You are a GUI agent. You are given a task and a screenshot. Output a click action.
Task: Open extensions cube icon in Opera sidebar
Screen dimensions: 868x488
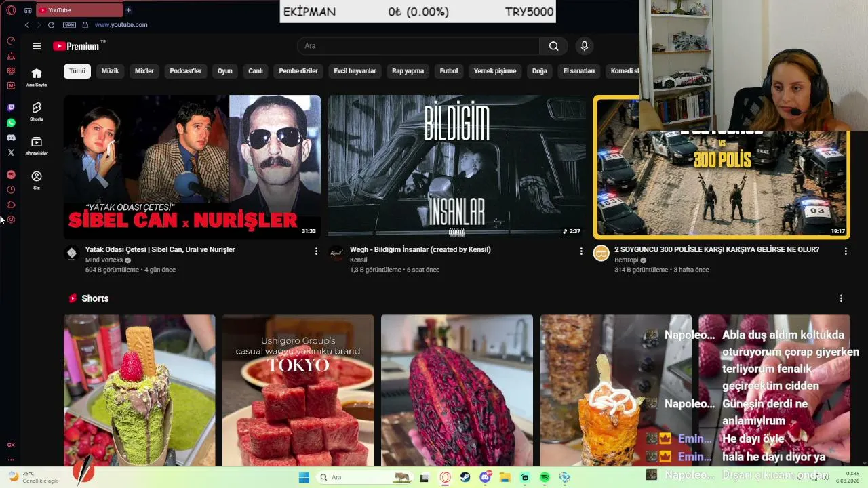click(x=11, y=205)
